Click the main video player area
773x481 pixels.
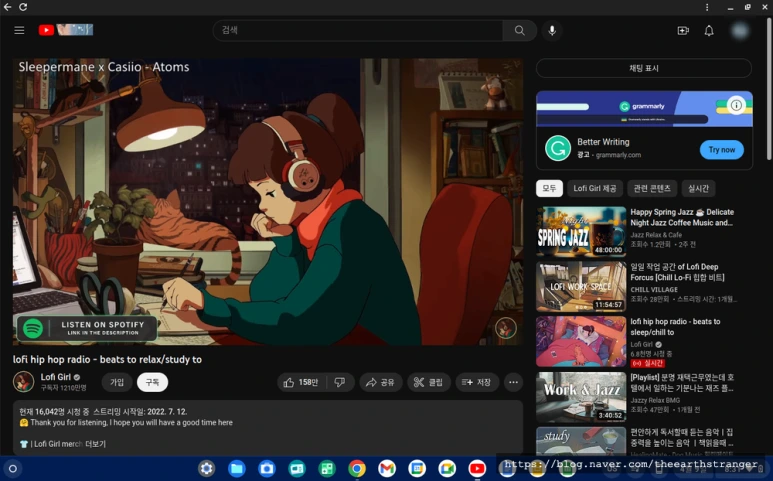point(268,202)
